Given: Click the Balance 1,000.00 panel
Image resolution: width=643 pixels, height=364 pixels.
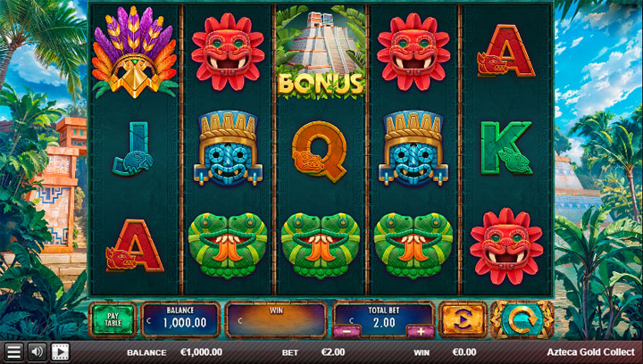Looking at the screenshot, I should 180,319.
